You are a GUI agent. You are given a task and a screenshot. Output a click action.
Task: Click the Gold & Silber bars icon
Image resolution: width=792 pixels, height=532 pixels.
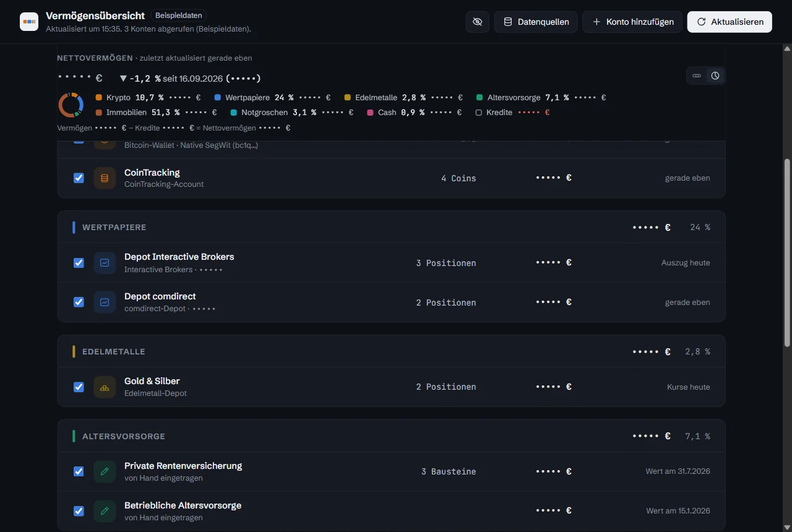105,387
